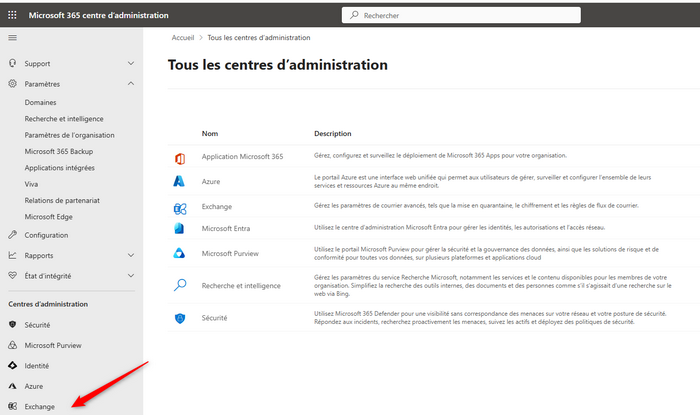
Task: Open the Sécurité admin center in sidebar
Action: (x=38, y=325)
